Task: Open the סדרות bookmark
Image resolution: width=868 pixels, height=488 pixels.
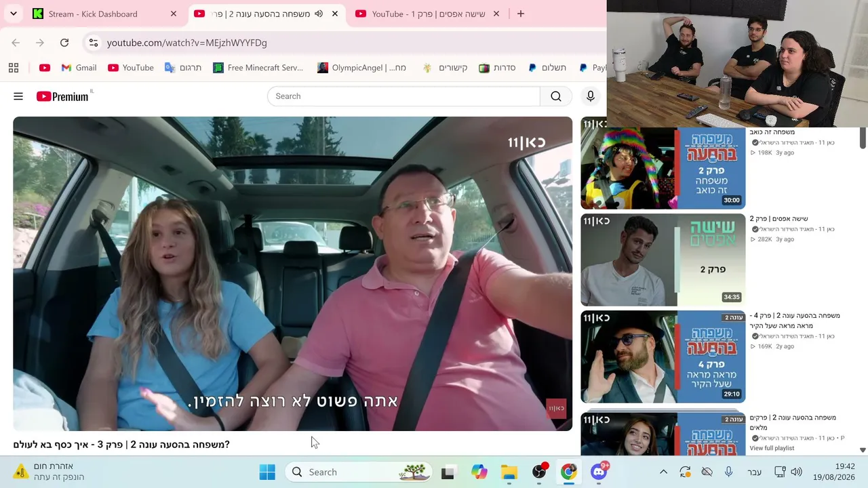Action: pos(497,68)
